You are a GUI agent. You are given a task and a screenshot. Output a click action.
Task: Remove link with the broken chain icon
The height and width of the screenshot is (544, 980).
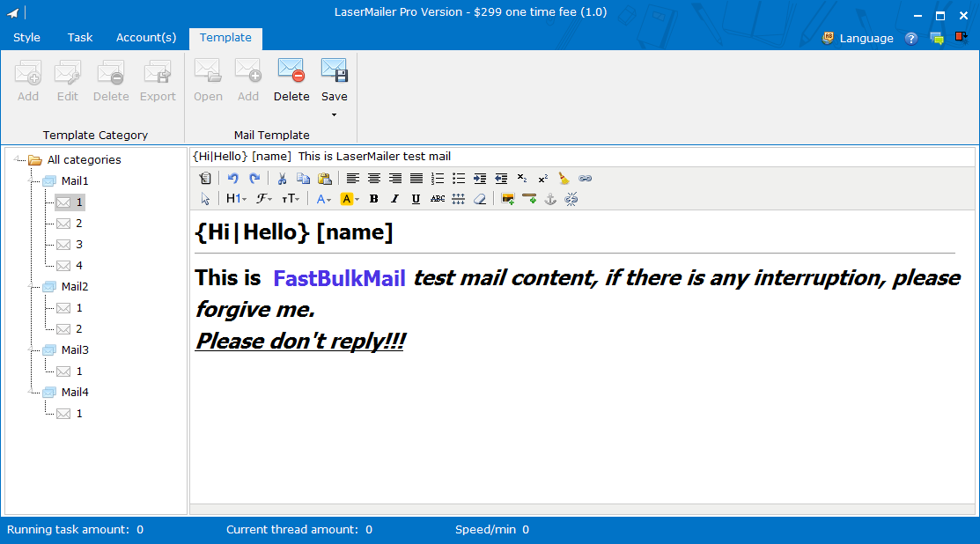point(571,199)
